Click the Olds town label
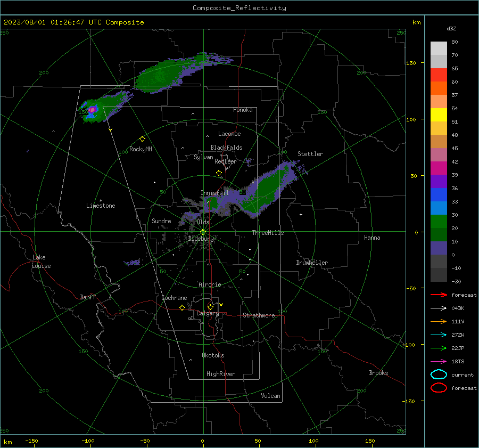This screenshot has width=479, height=448. 203,222
